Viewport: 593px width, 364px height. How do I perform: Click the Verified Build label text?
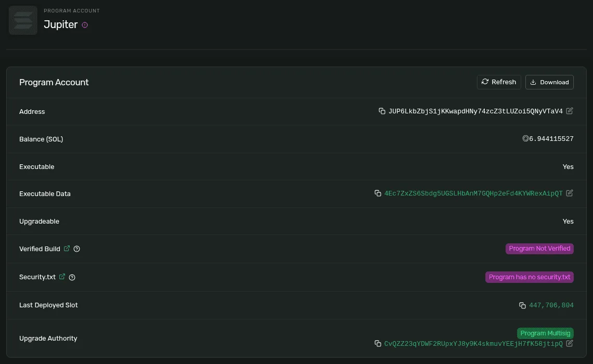pyautogui.click(x=40, y=249)
